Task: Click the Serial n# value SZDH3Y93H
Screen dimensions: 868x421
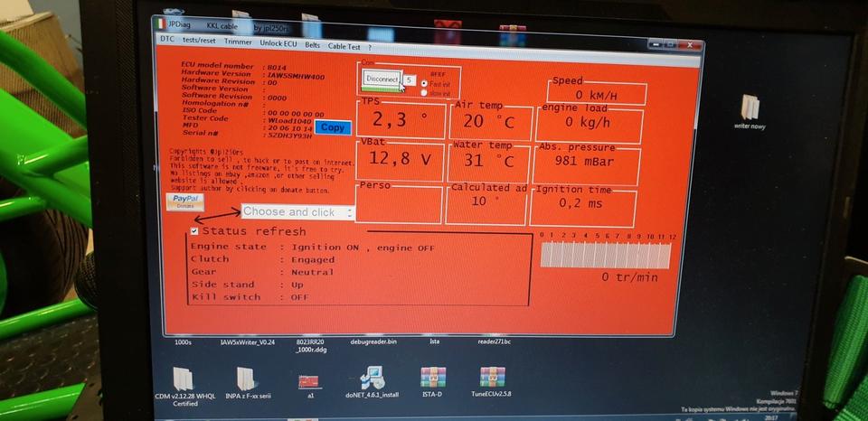Action: tap(289, 135)
